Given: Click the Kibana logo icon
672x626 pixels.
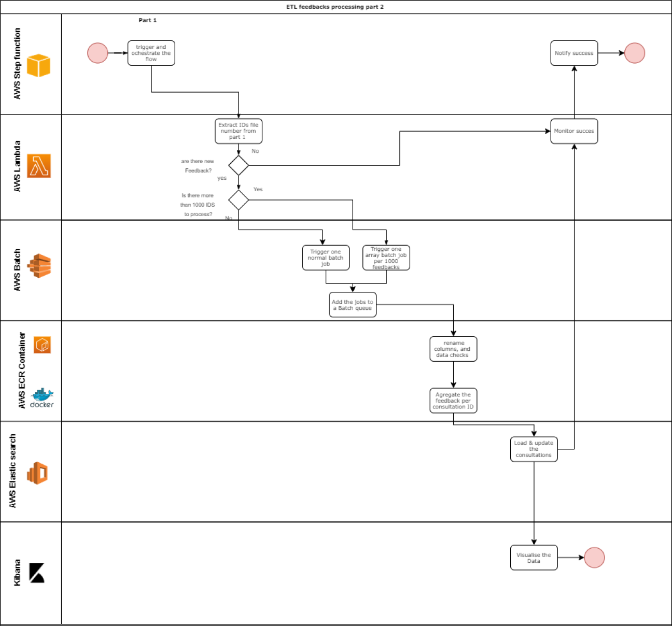Looking at the screenshot, I should coord(36,573).
